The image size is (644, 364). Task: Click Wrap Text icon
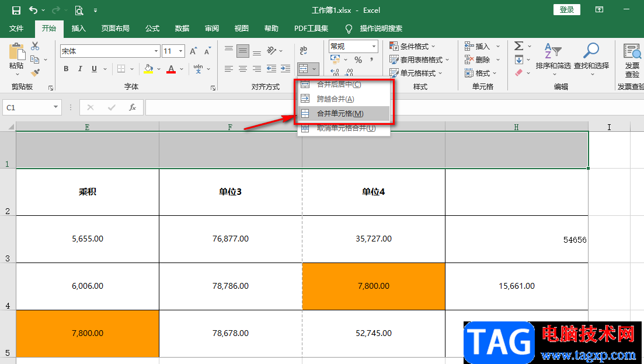pyautogui.click(x=304, y=51)
